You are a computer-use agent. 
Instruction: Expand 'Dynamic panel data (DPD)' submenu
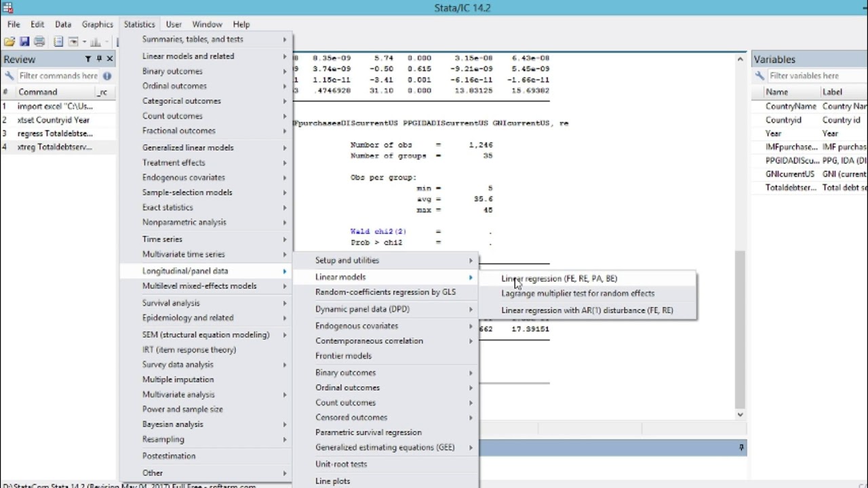[386, 309]
